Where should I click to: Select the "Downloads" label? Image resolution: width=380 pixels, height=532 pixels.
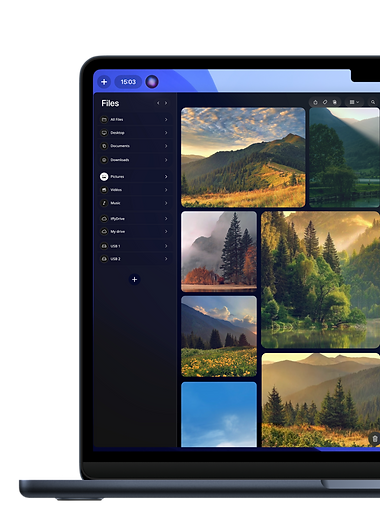(x=120, y=160)
